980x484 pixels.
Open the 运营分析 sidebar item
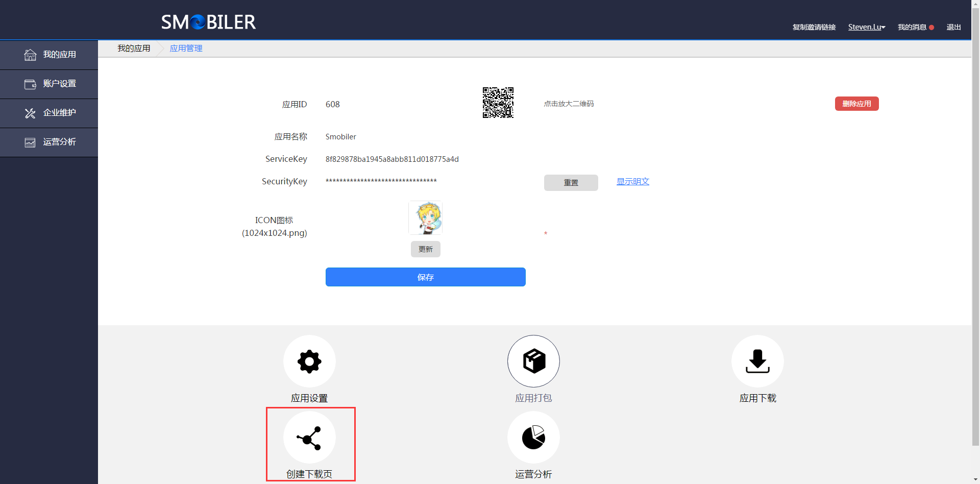49,142
